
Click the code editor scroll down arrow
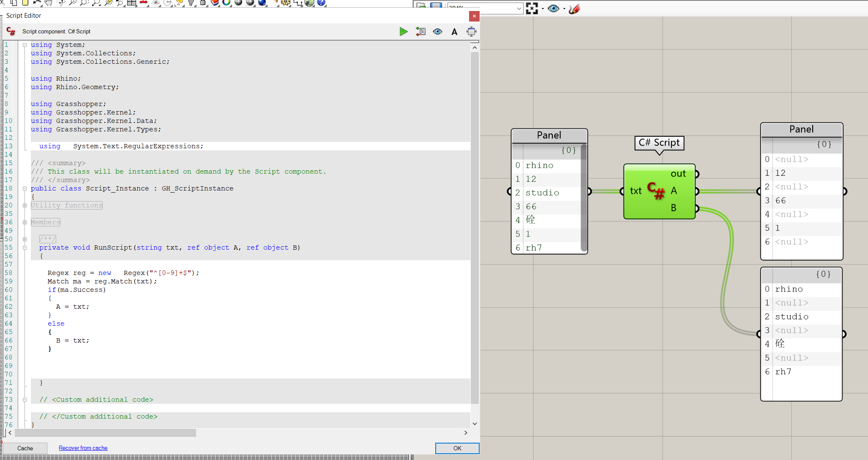click(475, 424)
